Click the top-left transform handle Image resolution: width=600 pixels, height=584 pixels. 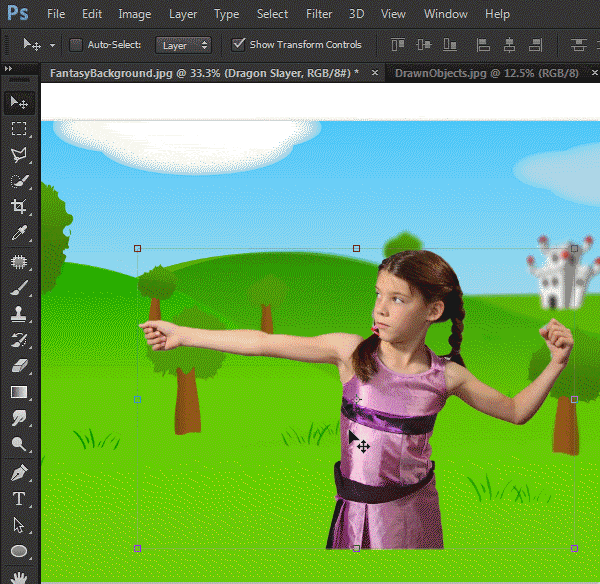pyautogui.click(x=137, y=249)
